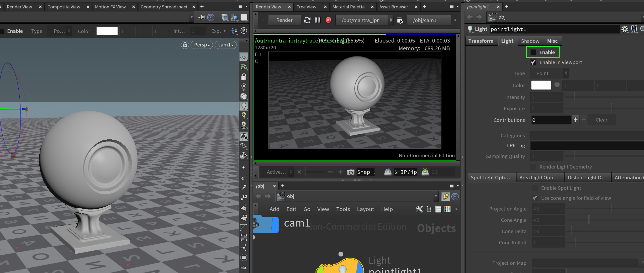This screenshot has height=273, width=644.
Task: Select the shading glasses icon in the viewport toolbar
Action: tap(244, 145)
